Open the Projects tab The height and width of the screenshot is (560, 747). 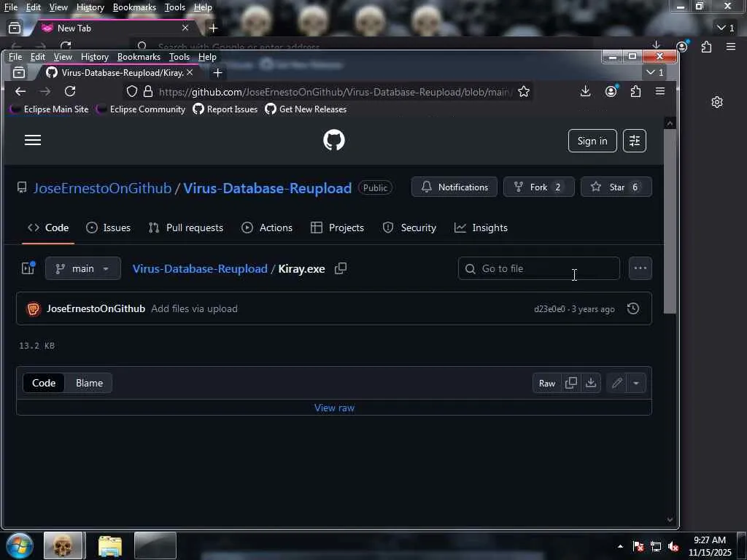tap(337, 227)
